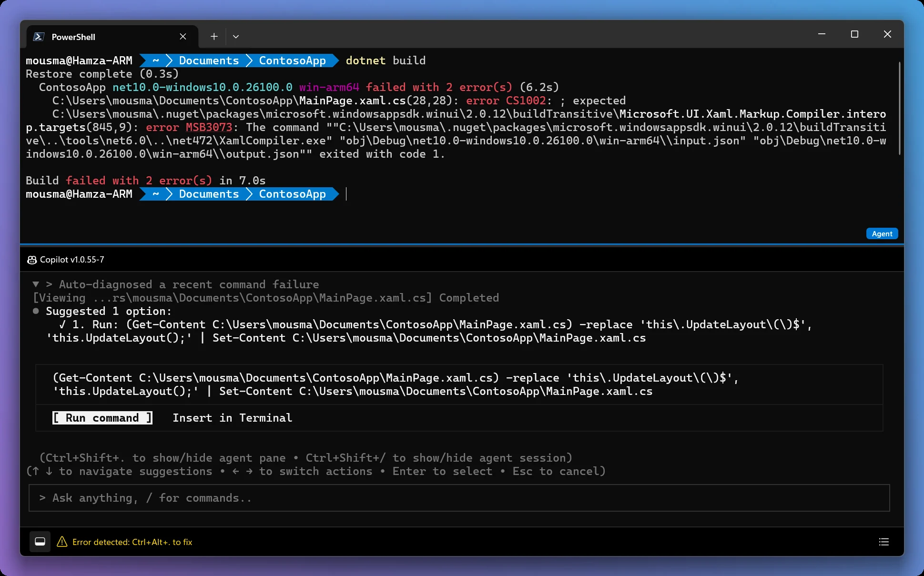Image resolution: width=924 pixels, height=576 pixels.
Task: Click the error warning triangle icon
Action: point(62,542)
